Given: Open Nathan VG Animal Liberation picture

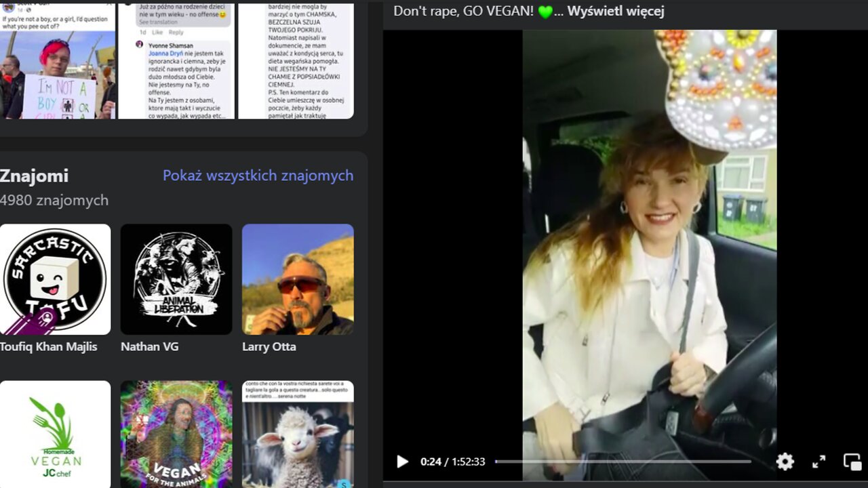Looking at the screenshot, I should pyautogui.click(x=176, y=279).
